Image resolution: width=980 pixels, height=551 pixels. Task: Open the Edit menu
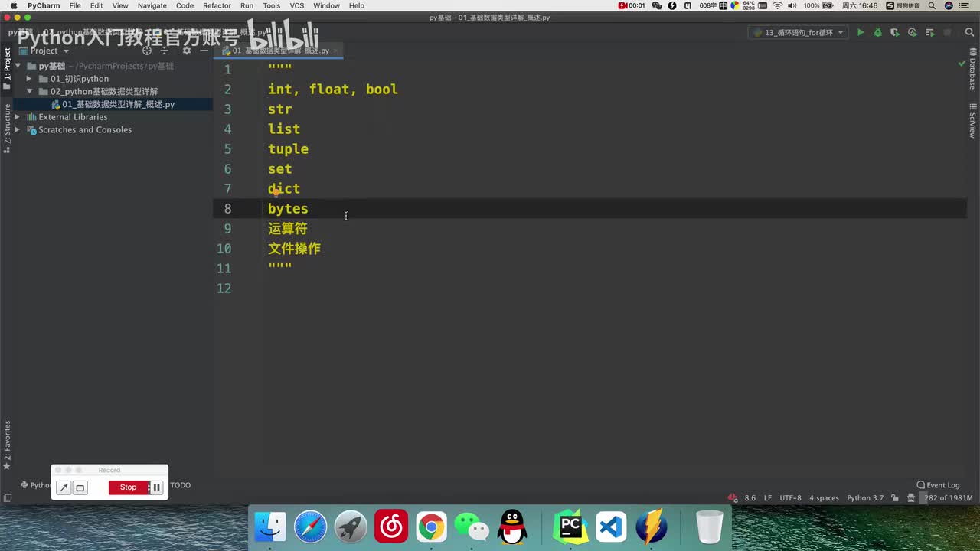[x=96, y=5]
